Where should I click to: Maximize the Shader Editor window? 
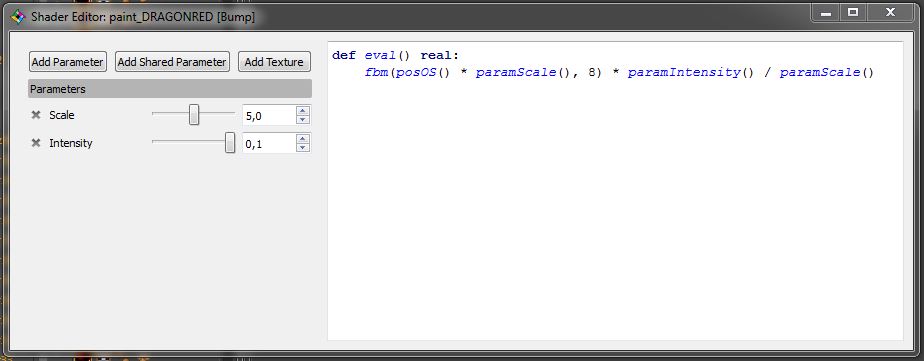853,12
